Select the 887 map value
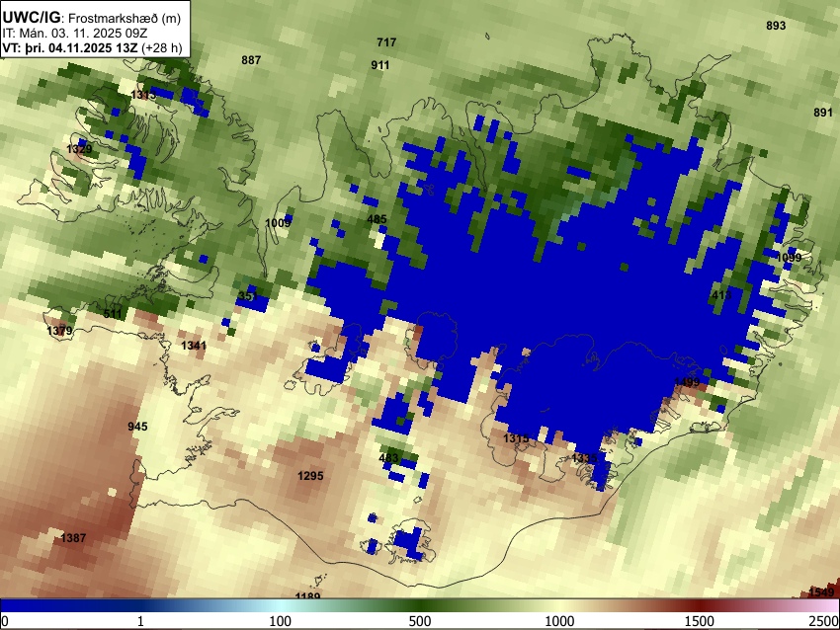Viewport: 840px width, 630px height. click(251, 60)
